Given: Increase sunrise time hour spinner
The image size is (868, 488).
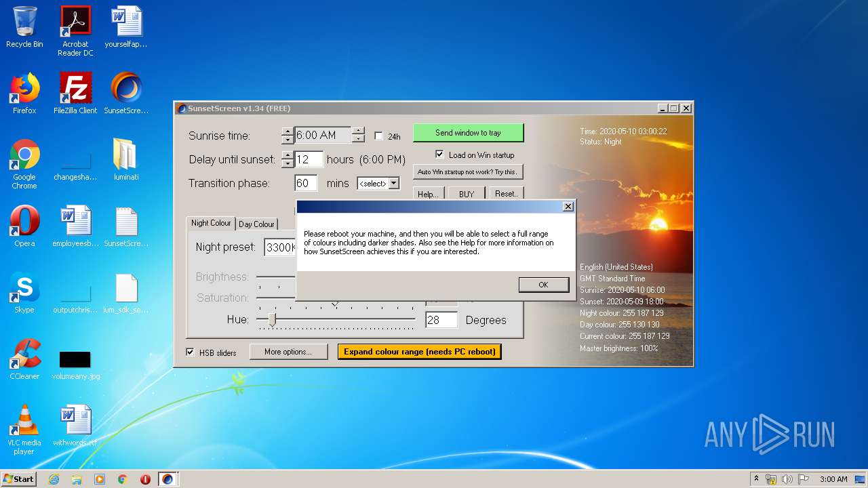Looking at the screenshot, I should [288, 131].
